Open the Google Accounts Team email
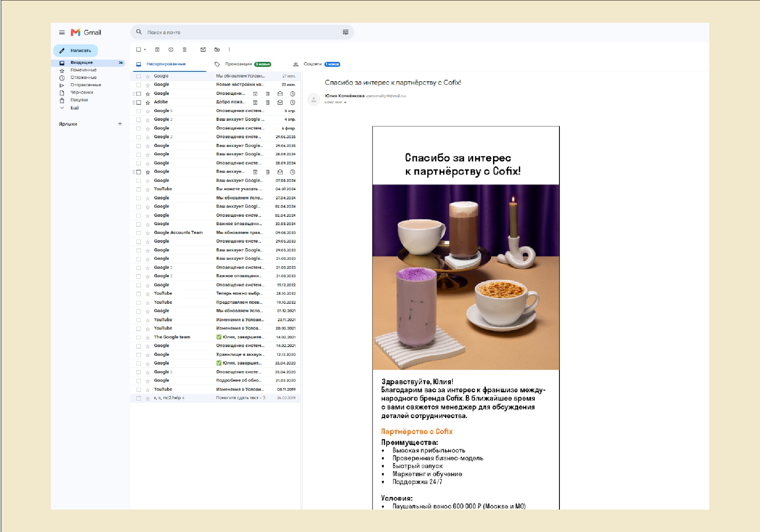 point(216,233)
